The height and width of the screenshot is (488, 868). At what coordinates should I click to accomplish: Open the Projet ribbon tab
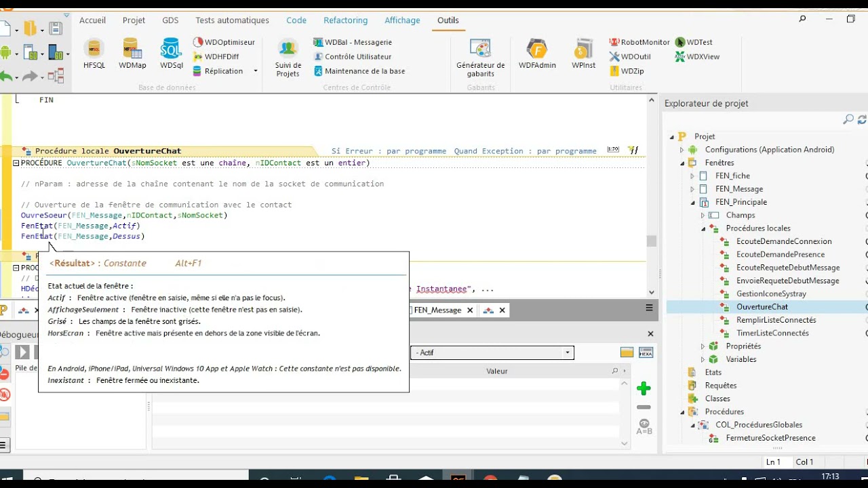coord(134,20)
